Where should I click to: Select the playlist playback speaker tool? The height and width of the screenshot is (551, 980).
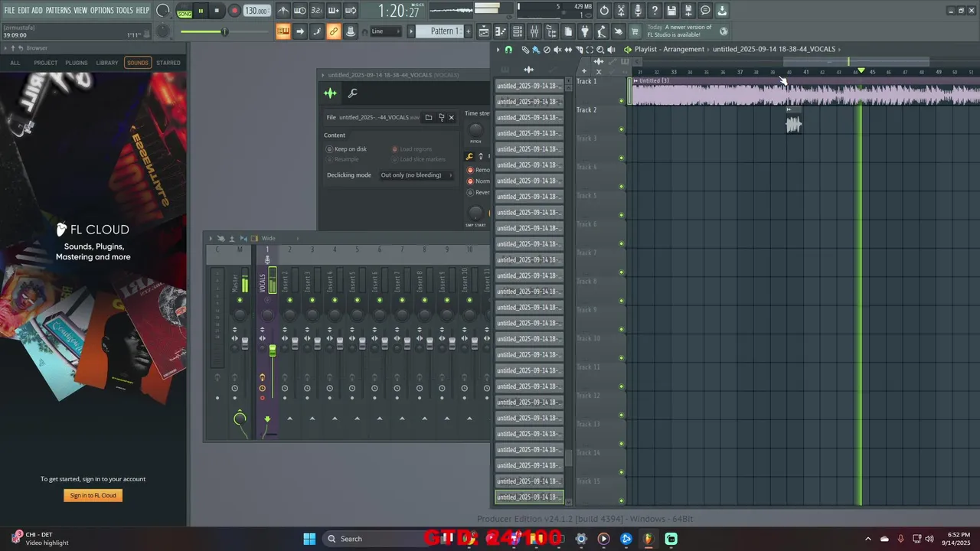pyautogui.click(x=611, y=50)
